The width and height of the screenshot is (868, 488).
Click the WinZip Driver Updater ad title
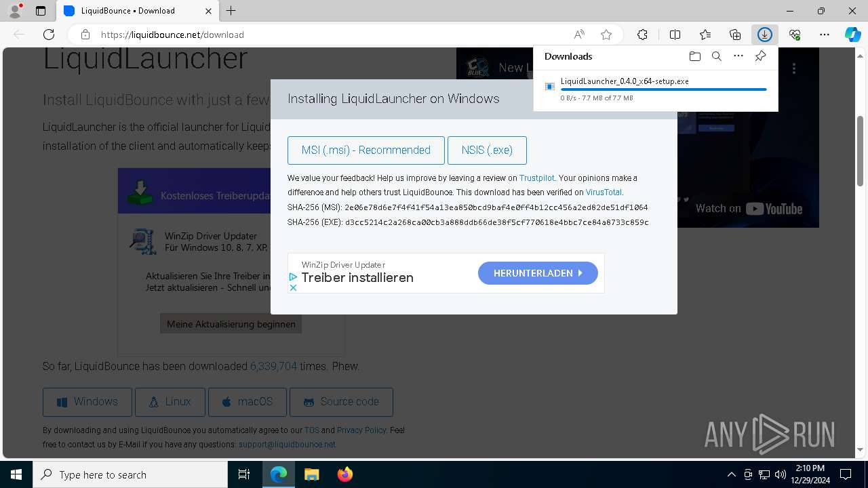pos(343,265)
